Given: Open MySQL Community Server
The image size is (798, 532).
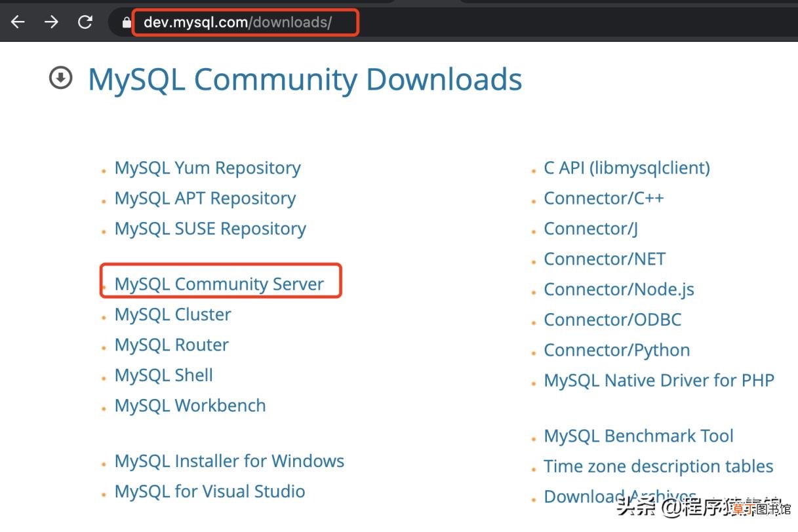Looking at the screenshot, I should click(219, 284).
